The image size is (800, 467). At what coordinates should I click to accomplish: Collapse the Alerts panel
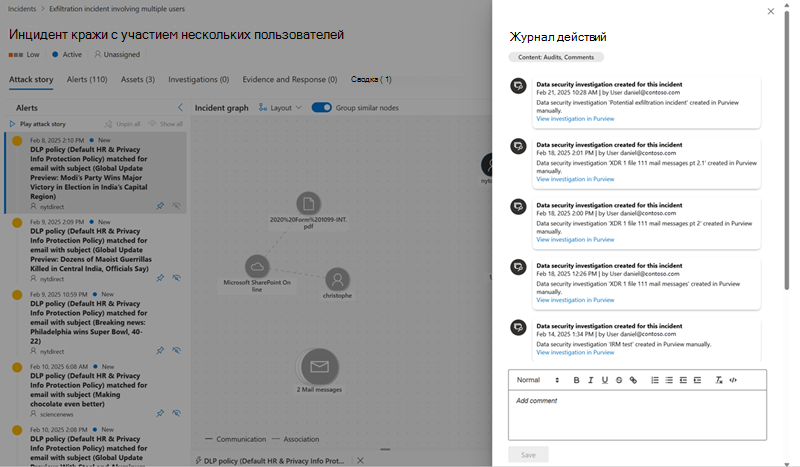[x=180, y=107]
